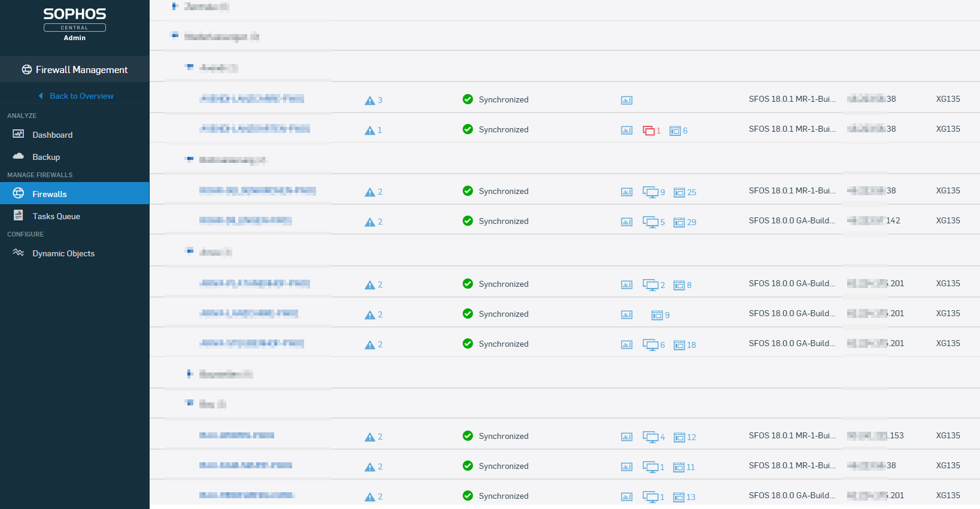Click Synchronized status in the 1-alert row
Viewport: 980px width, 509px height.
click(503, 129)
